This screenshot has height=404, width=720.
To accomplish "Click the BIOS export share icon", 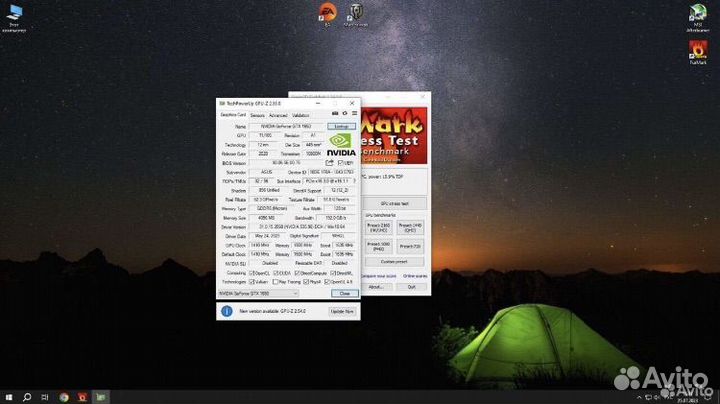I will tap(329, 163).
